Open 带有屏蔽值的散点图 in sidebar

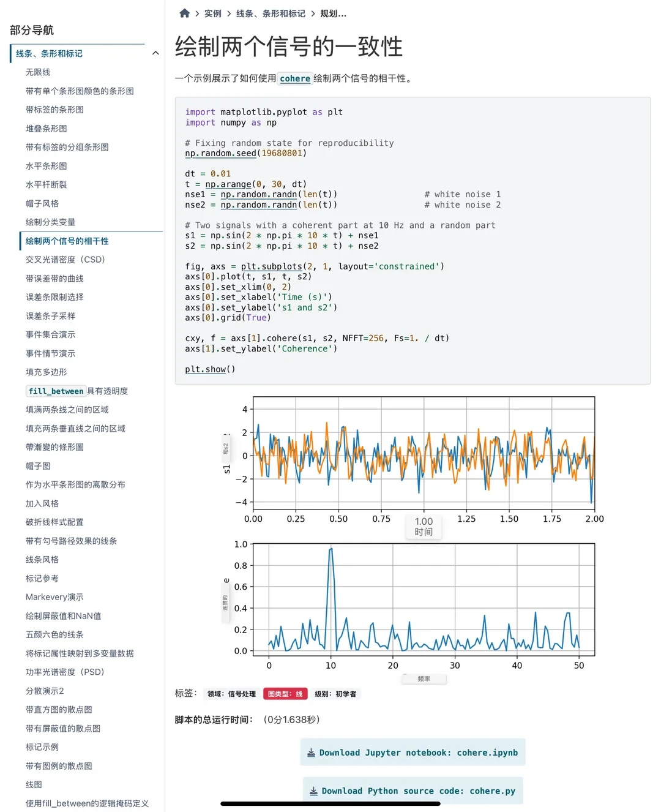(63, 728)
